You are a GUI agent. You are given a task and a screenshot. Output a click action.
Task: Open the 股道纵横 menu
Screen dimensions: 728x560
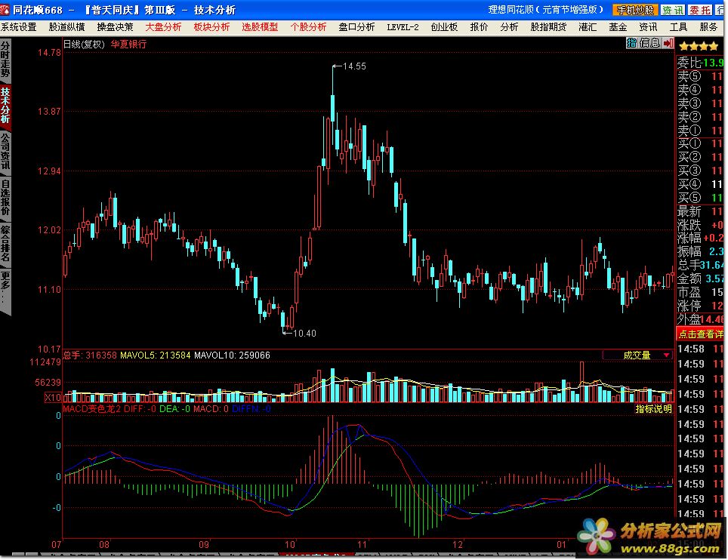point(67,27)
